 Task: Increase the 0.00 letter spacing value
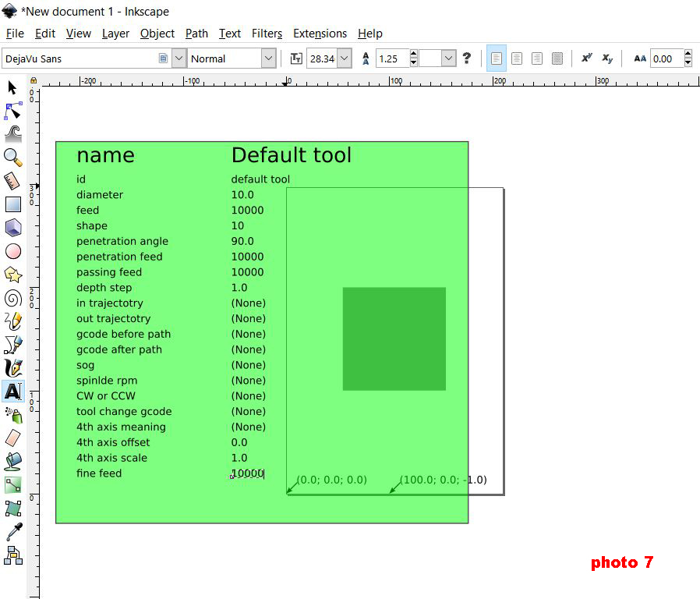tap(688, 54)
